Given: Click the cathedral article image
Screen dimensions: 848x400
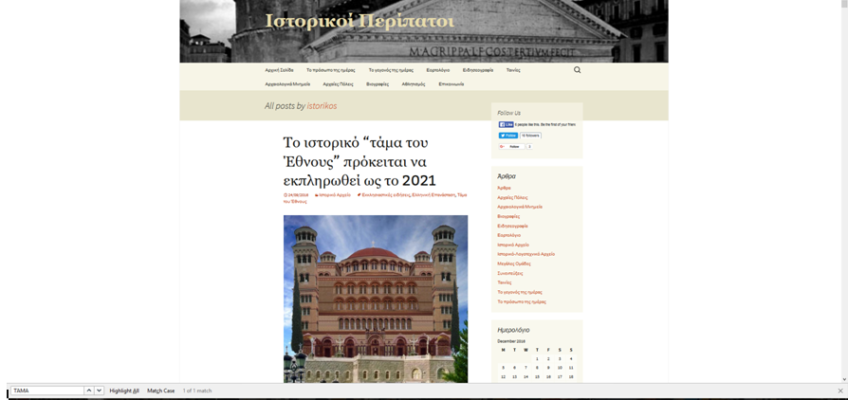Looking at the screenshot, I should pyautogui.click(x=375, y=298).
